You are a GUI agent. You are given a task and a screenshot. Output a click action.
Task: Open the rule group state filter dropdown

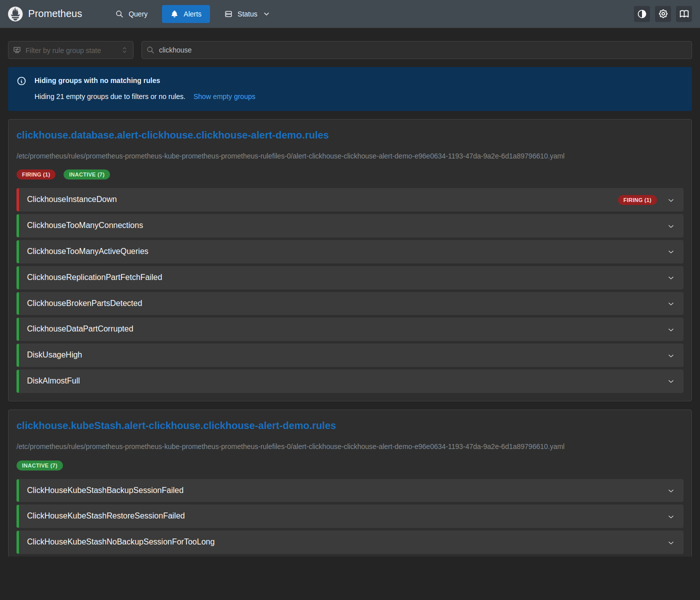coord(70,50)
